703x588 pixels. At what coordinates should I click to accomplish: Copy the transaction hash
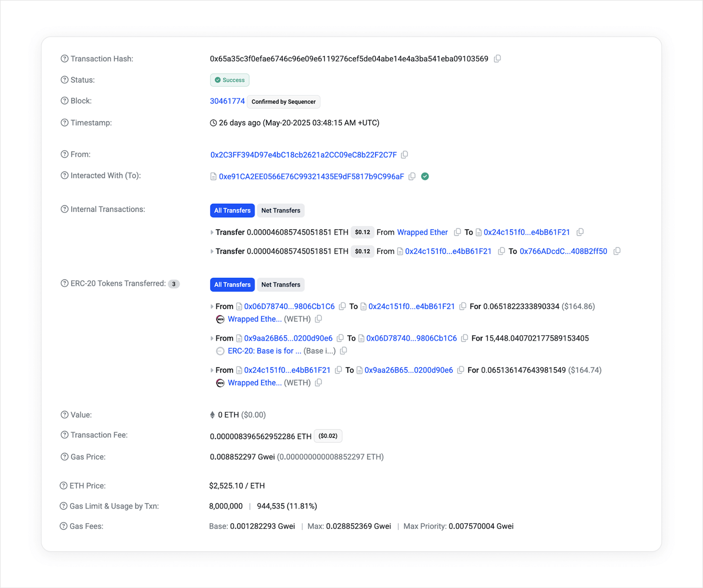coord(498,58)
